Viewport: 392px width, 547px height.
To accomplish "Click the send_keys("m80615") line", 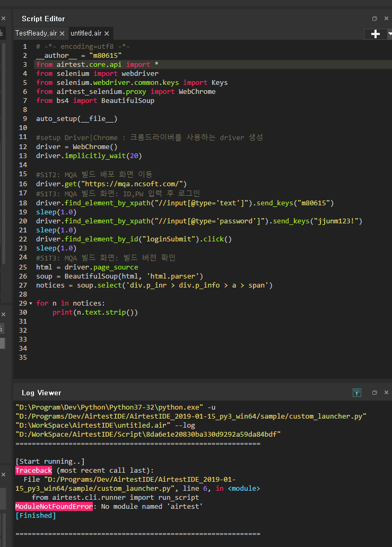I will click(x=185, y=203).
